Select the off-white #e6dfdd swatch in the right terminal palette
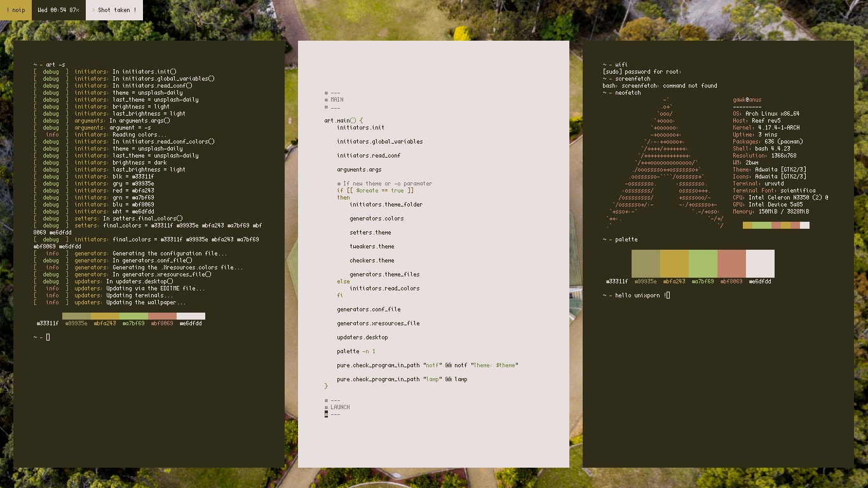This screenshot has width=868, height=488. click(x=760, y=264)
